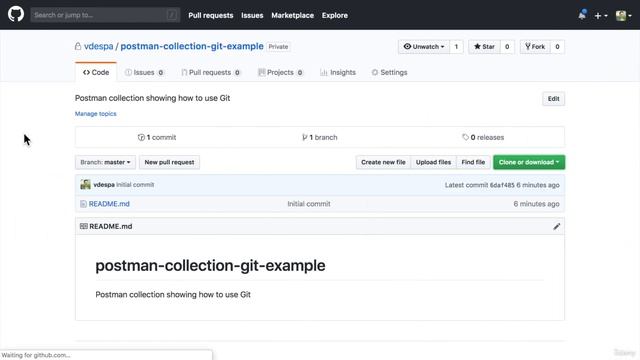This screenshot has height=360, width=640.
Task: View the 1 branch list
Action: [320, 138]
